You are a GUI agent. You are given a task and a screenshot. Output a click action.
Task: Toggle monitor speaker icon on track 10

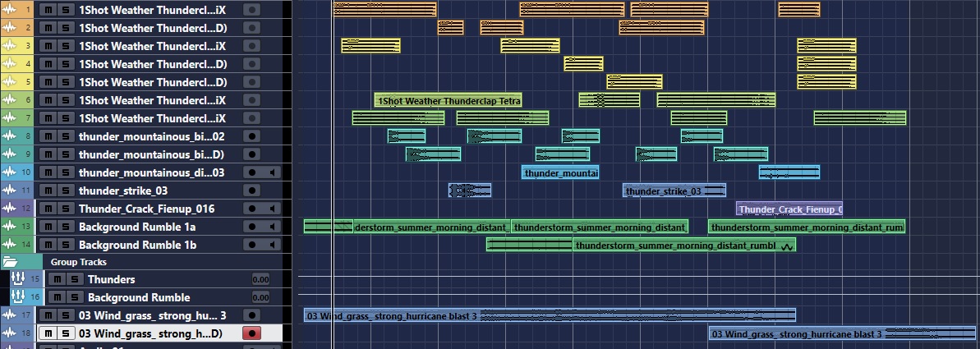pos(274,172)
